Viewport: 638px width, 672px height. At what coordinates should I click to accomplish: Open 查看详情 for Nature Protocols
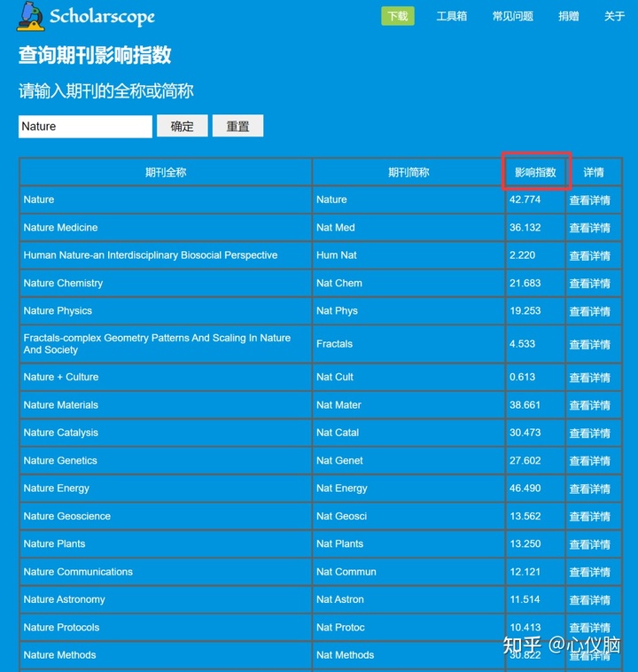[x=590, y=628]
